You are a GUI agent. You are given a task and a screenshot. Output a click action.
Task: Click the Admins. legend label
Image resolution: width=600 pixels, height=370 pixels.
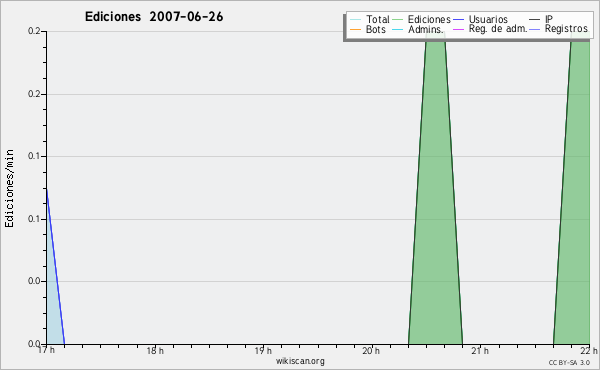coord(426,29)
